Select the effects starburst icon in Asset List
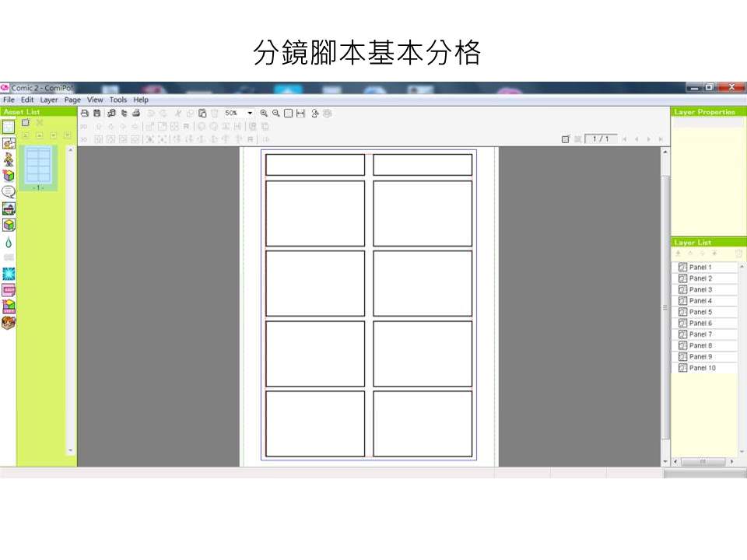This screenshot has height=560, width=747. pyautogui.click(x=8, y=273)
